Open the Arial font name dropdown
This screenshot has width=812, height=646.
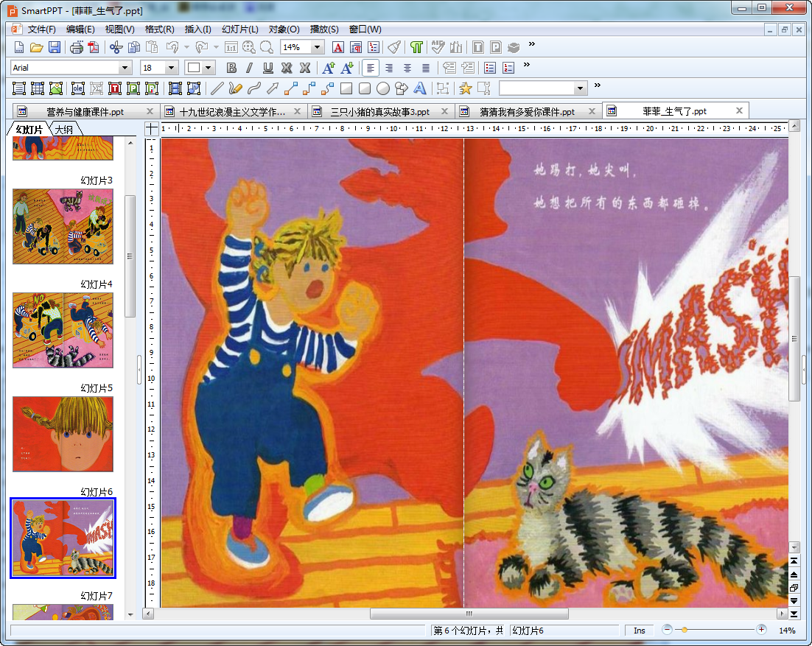[125, 68]
